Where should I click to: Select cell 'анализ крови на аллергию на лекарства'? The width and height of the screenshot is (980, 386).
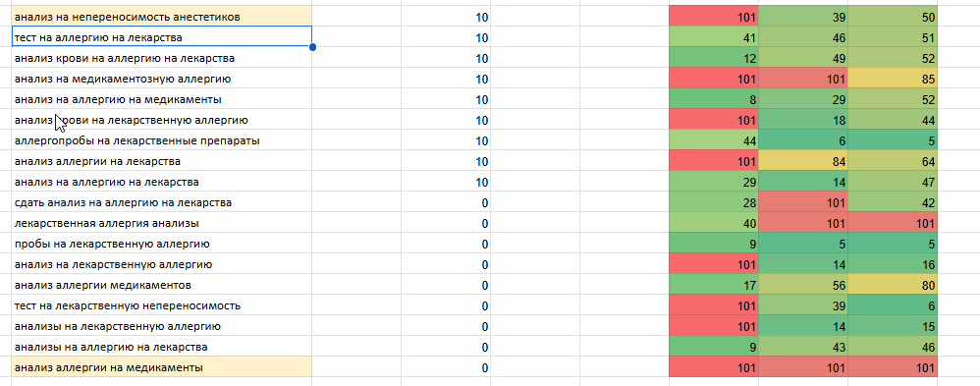click(161, 58)
